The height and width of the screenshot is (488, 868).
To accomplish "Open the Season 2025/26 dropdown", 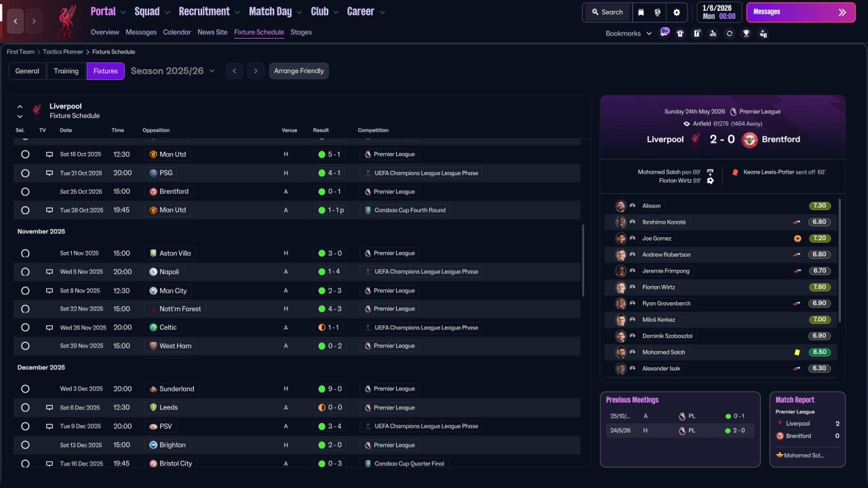I will pos(173,70).
